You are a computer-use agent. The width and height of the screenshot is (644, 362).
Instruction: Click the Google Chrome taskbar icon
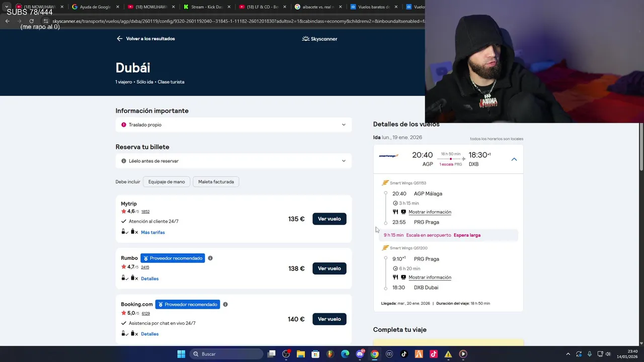click(375, 354)
